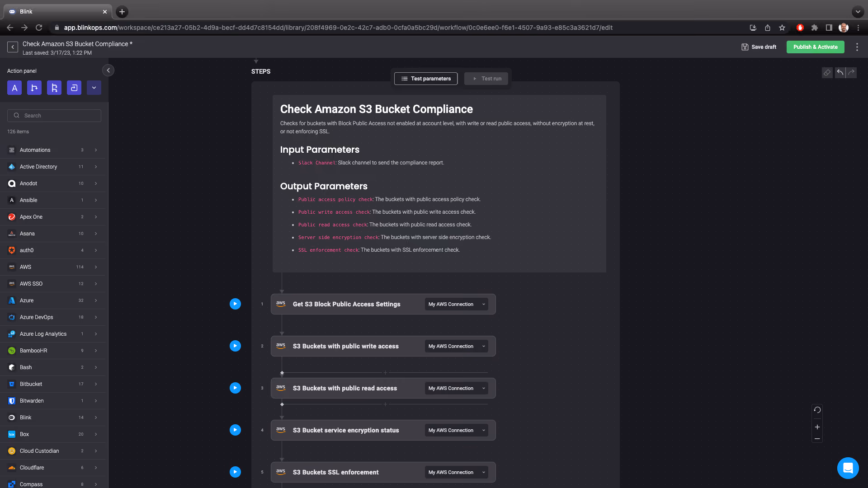This screenshot has height=488, width=868.
Task: Click the browser address bar URL
Action: point(338,28)
